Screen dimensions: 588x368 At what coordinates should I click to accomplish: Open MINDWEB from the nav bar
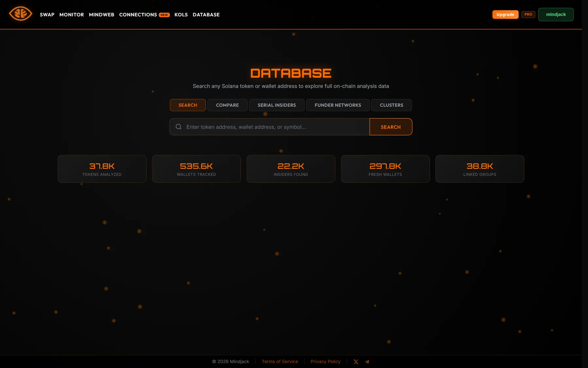tap(102, 15)
